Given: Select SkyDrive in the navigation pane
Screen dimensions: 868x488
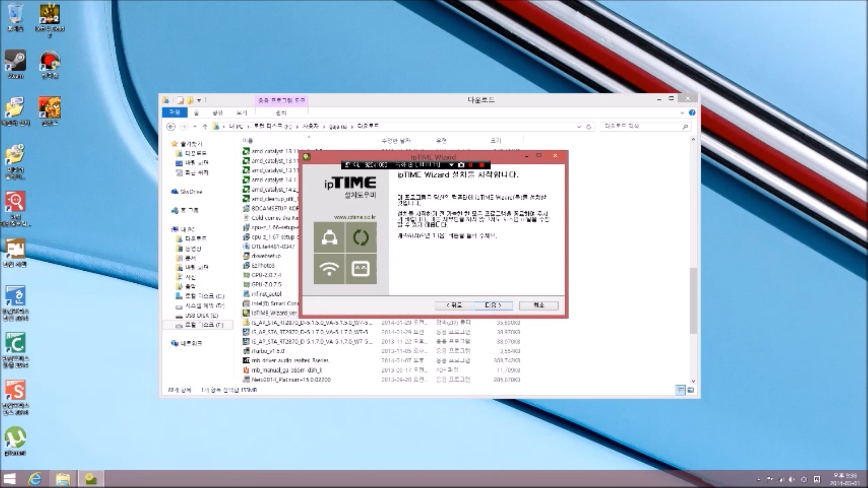Looking at the screenshot, I should pos(191,192).
